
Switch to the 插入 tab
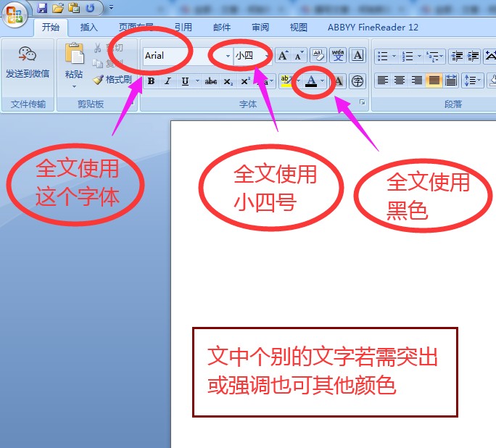(89, 28)
